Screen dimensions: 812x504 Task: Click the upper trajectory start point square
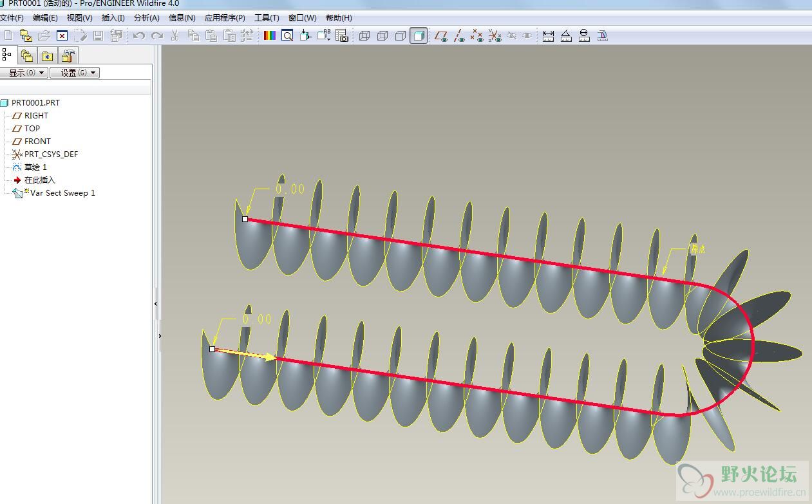point(245,219)
